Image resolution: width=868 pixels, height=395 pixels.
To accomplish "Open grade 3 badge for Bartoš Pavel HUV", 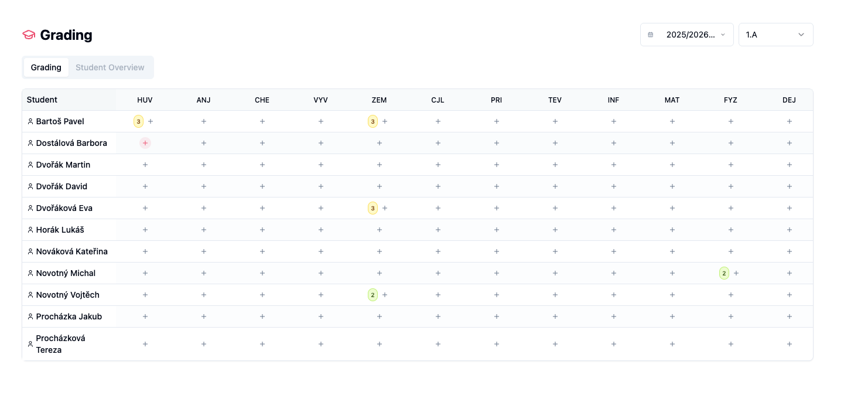I will coord(138,121).
